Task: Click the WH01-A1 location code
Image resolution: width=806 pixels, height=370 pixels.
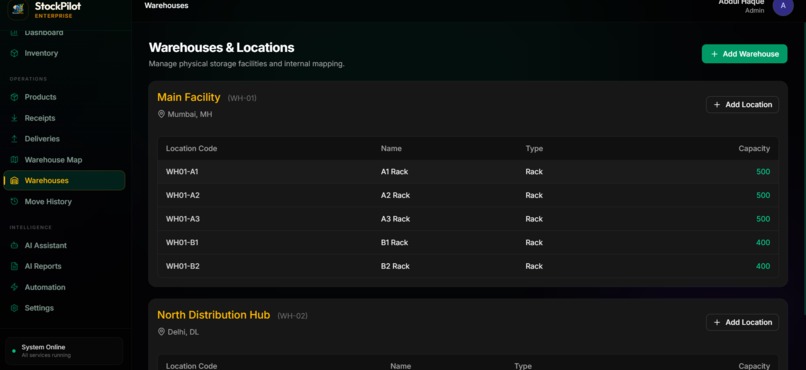Action: coord(182,172)
